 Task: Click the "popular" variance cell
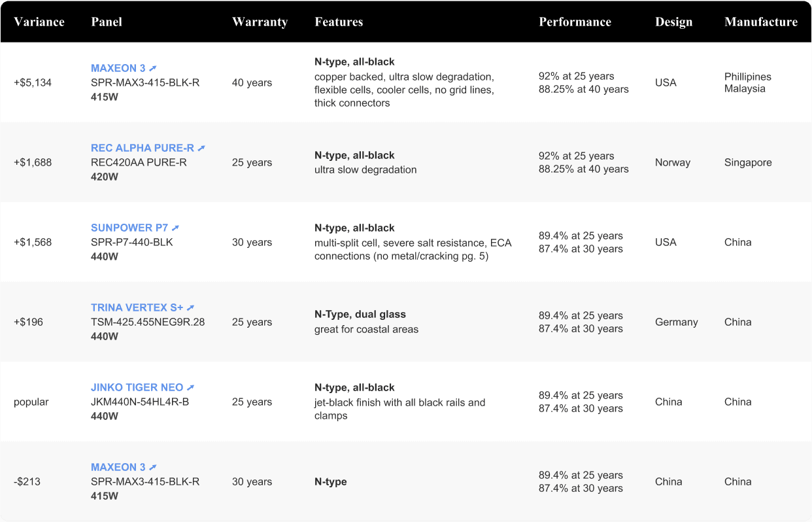(x=31, y=402)
